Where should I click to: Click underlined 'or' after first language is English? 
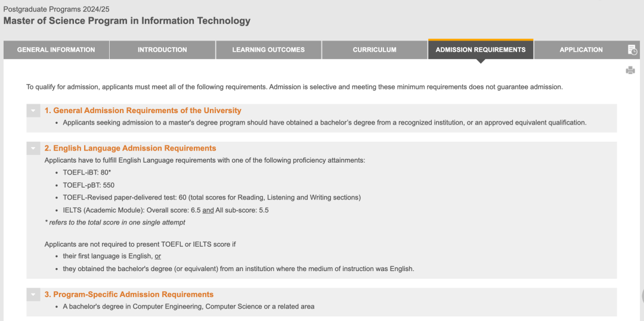point(157,257)
